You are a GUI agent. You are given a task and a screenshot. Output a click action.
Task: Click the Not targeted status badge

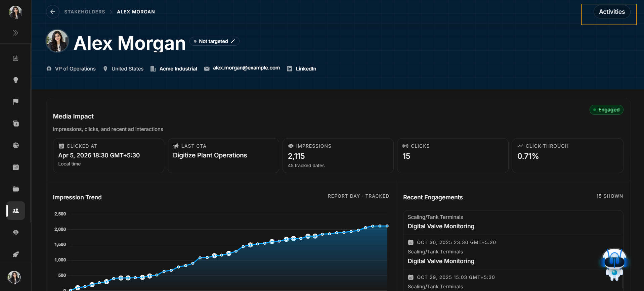pos(214,41)
